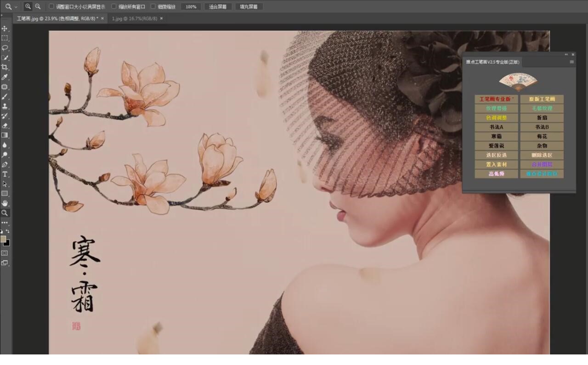Viewport: 588px width, 365px height.
Task: Select the Gradient tool
Action: [5, 135]
